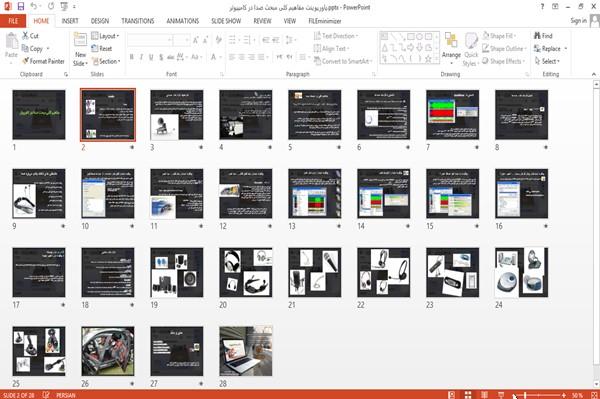Switch to the REVIEW tab
Screen dimensions: 600x399
262,21
